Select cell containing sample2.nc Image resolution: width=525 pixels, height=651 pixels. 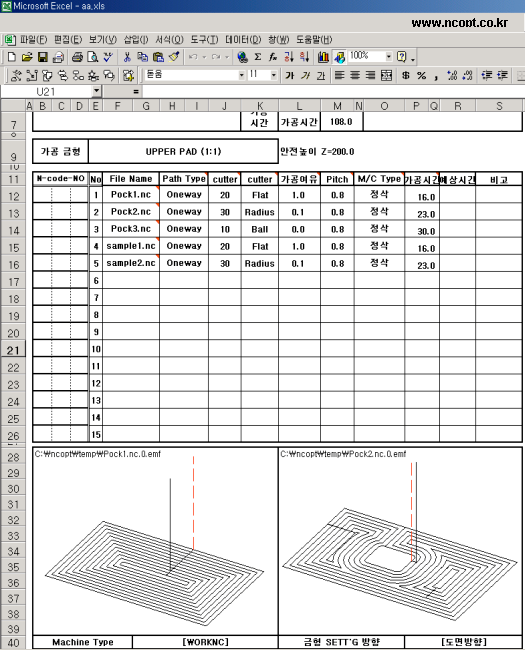(x=131, y=263)
